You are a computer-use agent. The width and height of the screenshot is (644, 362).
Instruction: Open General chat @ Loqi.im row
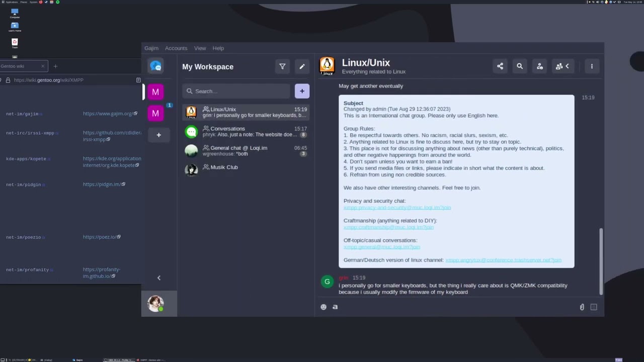pos(246,151)
